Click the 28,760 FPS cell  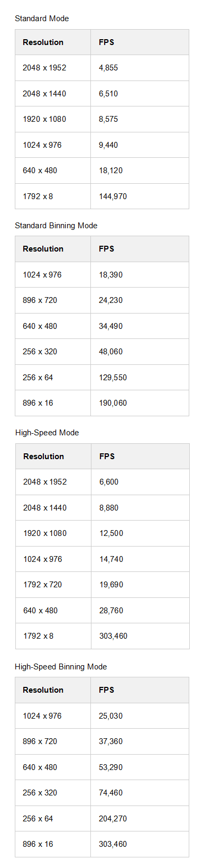[x=140, y=611]
